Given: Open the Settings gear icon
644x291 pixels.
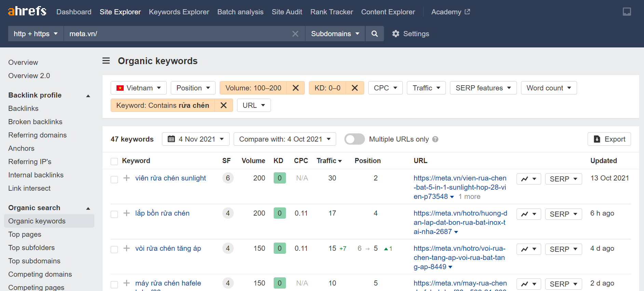Looking at the screenshot, I should pos(396,34).
